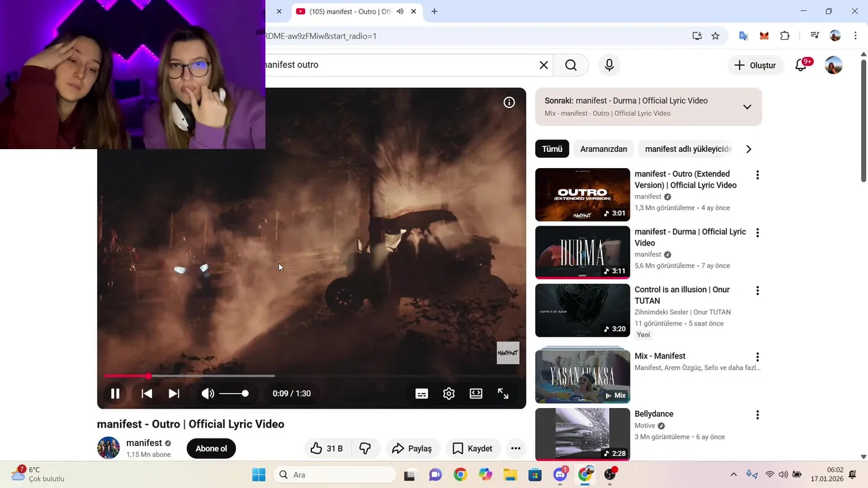
Task: Open Control is an illusion thumbnail
Action: point(583,310)
